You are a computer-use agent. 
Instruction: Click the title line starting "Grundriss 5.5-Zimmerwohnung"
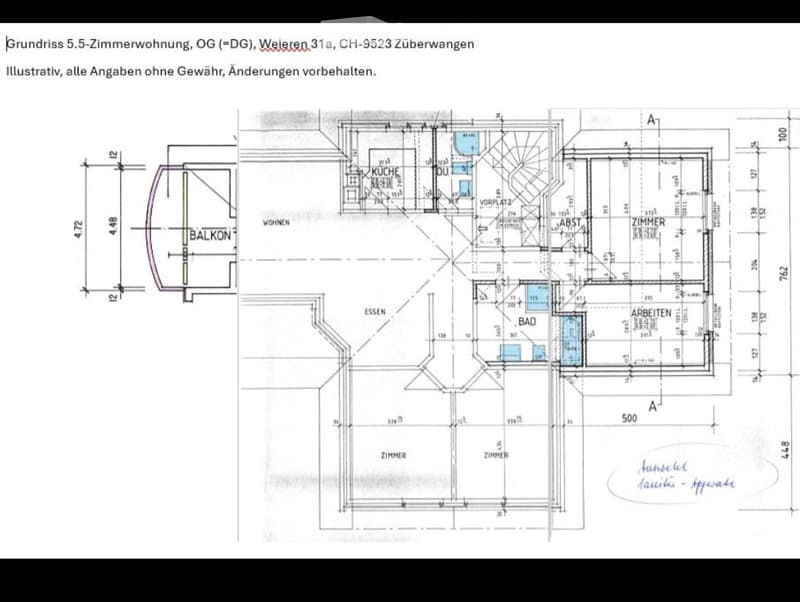pyautogui.click(x=240, y=44)
